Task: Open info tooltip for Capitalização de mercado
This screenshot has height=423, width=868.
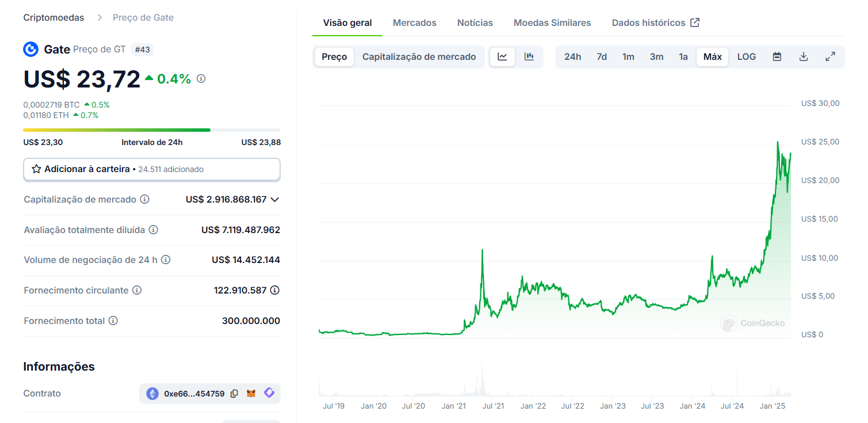Action: tap(145, 199)
